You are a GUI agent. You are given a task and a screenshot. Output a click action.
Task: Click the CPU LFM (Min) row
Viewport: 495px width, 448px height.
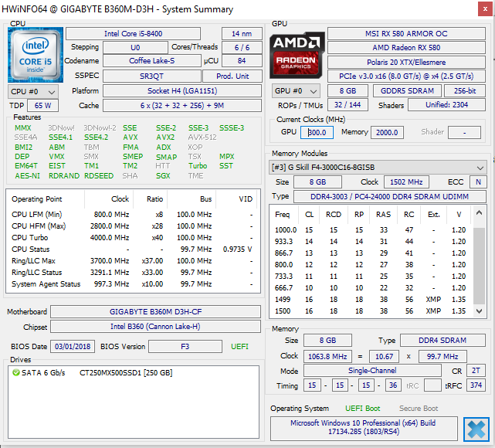coord(133,215)
